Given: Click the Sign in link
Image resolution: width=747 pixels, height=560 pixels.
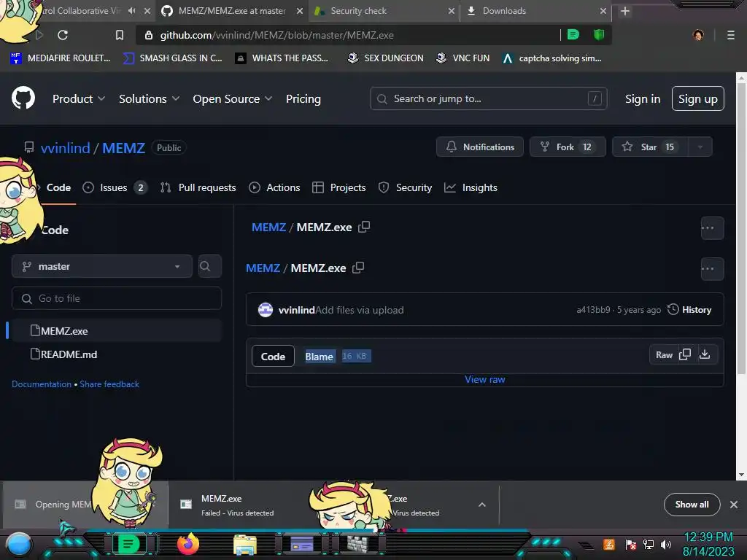Looking at the screenshot, I should coord(642,98).
